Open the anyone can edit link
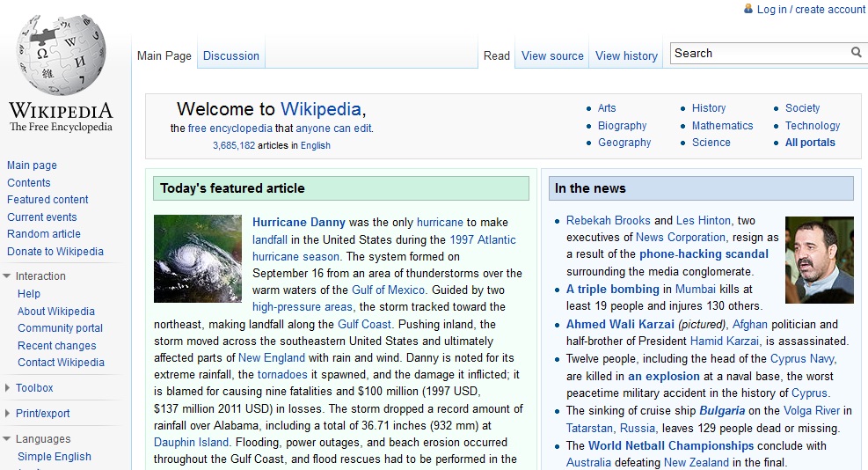The image size is (868, 470). pyautogui.click(x=333, y=129)
